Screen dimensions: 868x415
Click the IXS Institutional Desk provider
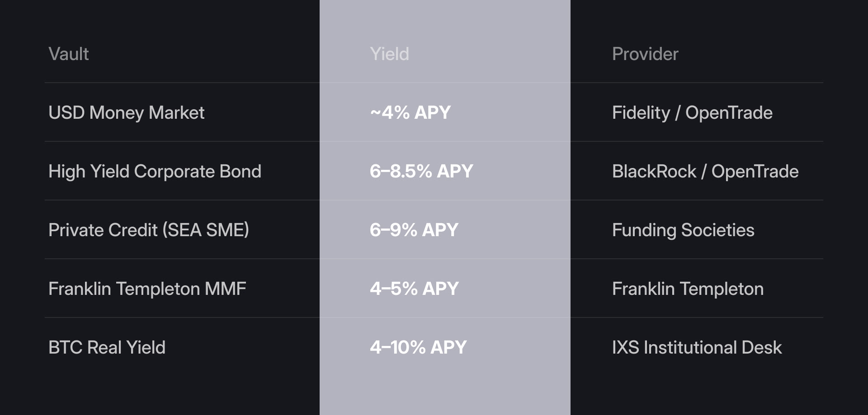(x=697, y=348)
